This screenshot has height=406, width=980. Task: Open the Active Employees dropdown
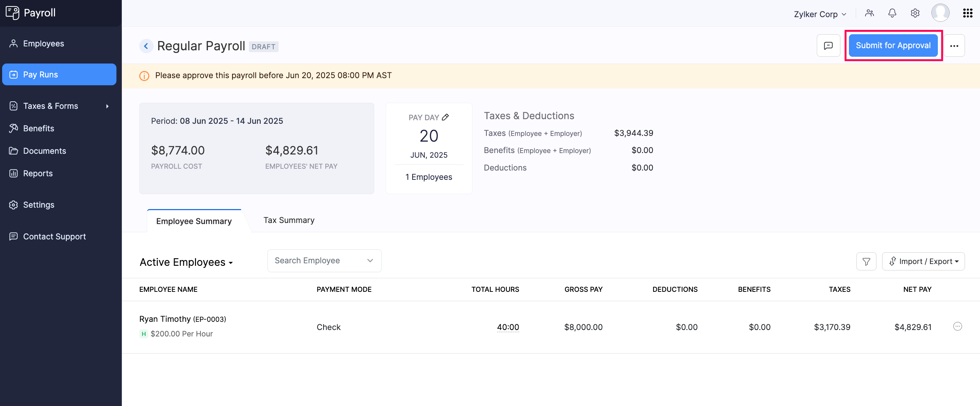coord(186,262)
